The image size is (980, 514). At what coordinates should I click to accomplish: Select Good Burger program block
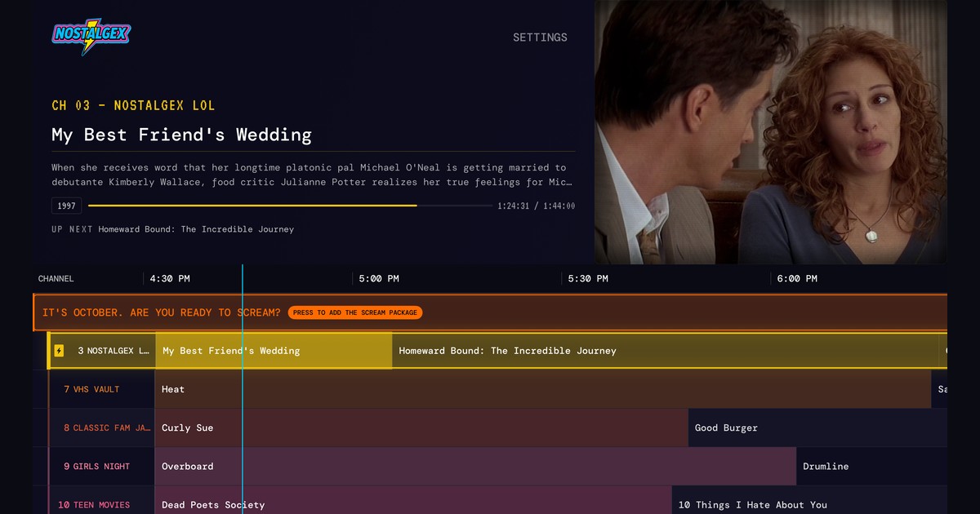(817, 428)
